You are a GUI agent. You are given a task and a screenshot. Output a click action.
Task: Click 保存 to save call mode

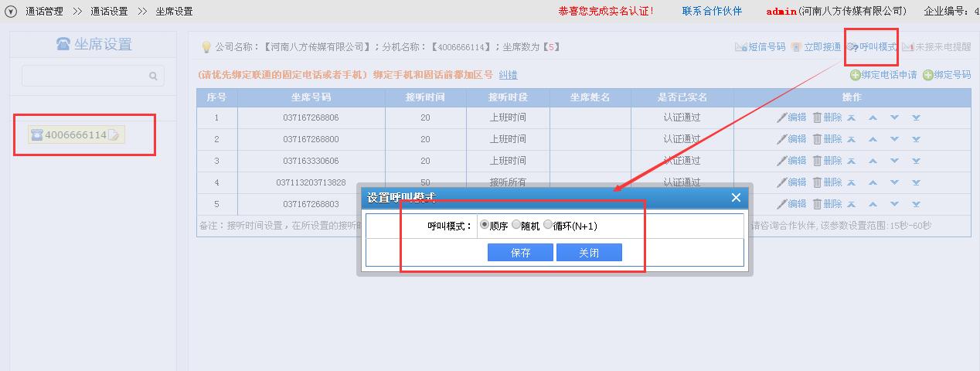pos(520,253)
